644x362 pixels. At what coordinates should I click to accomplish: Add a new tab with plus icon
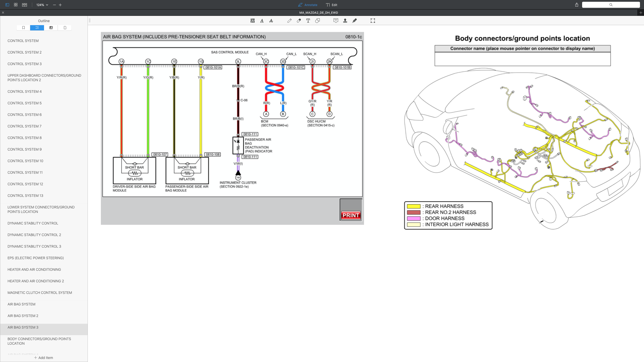pos(641,13)
